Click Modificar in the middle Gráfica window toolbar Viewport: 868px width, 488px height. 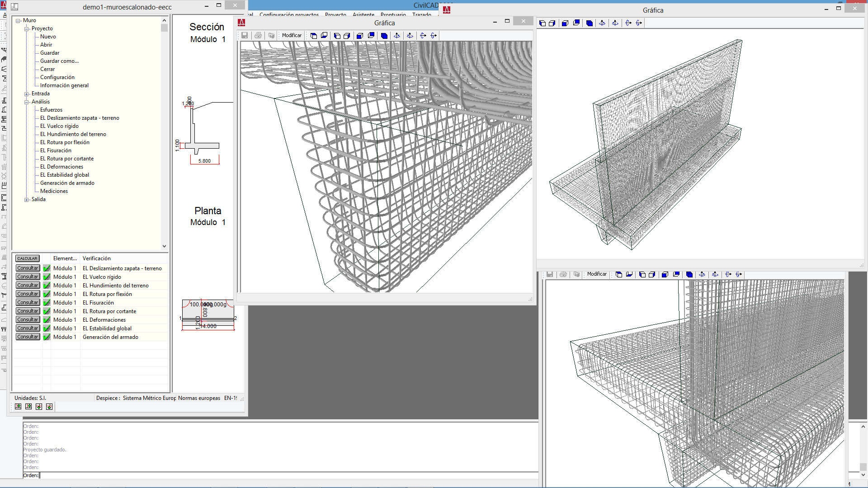pyautogui.click(x=292, y=35)
